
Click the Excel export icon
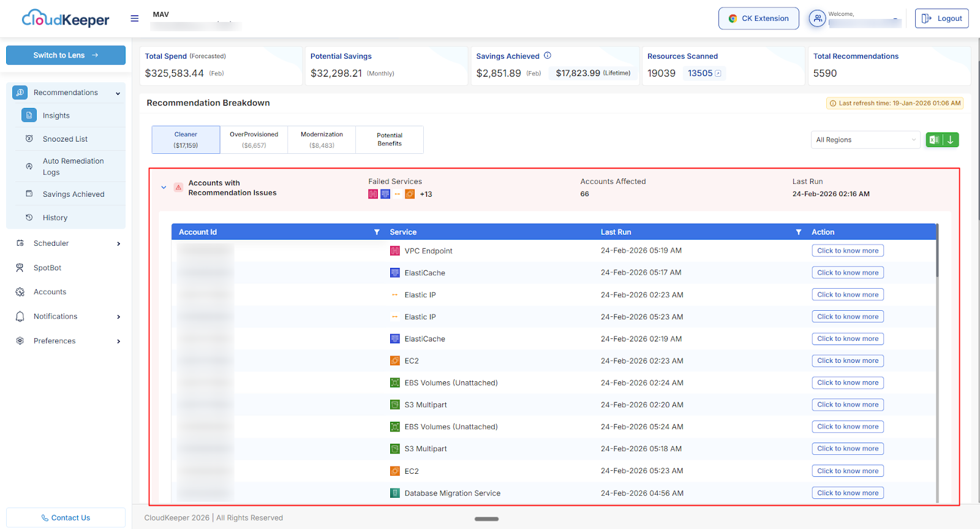click(x=934, y=140)
